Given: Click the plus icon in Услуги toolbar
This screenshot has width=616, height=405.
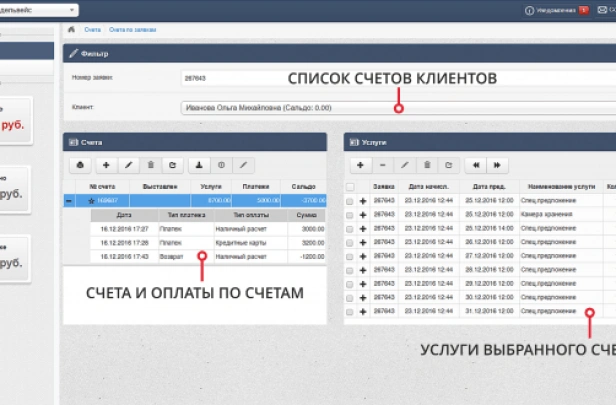Looking at the screenshot, I should (360, 164).
